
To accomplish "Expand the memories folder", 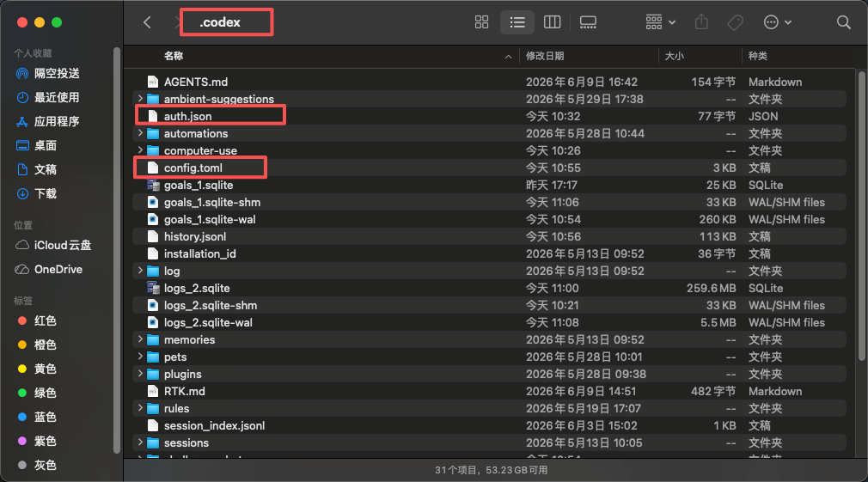I will point(140,339).
